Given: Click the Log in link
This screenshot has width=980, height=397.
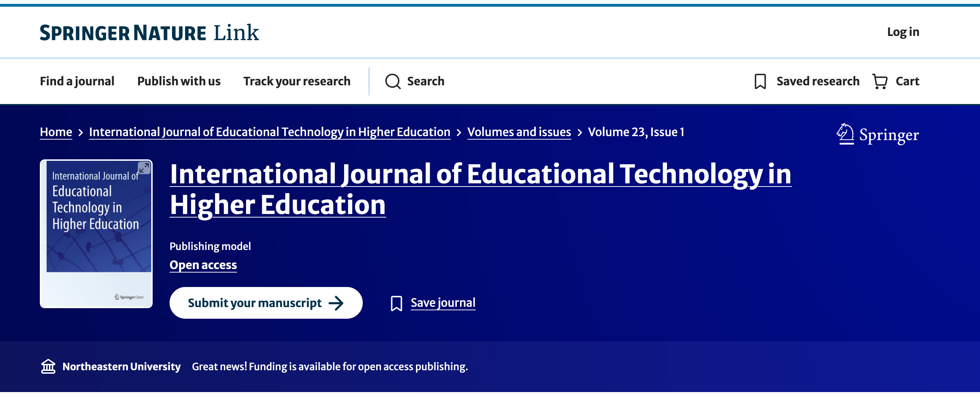Looking at the screenshot, I should click(903, 32).
